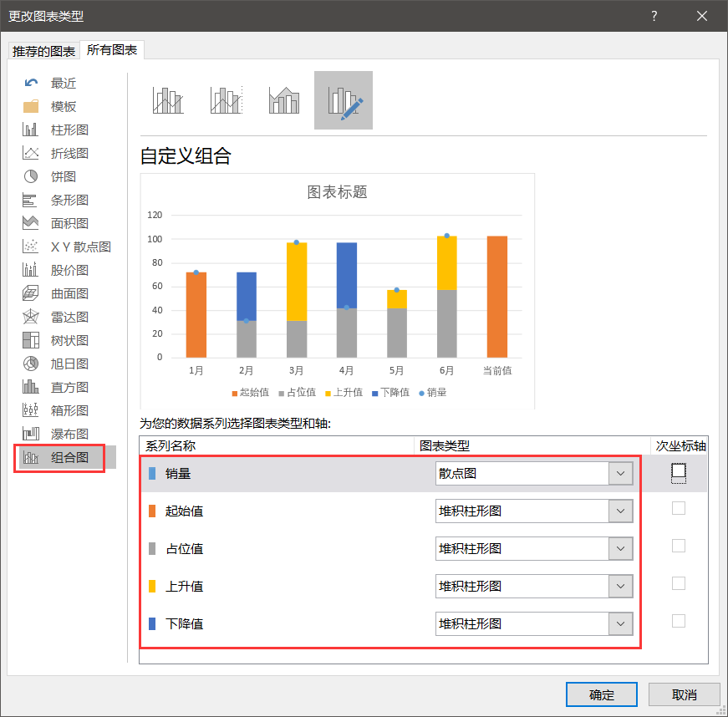The image size is (728, 717).
Task: Open chart type dropdown for 下降值
Action: (x=621, y=623)
